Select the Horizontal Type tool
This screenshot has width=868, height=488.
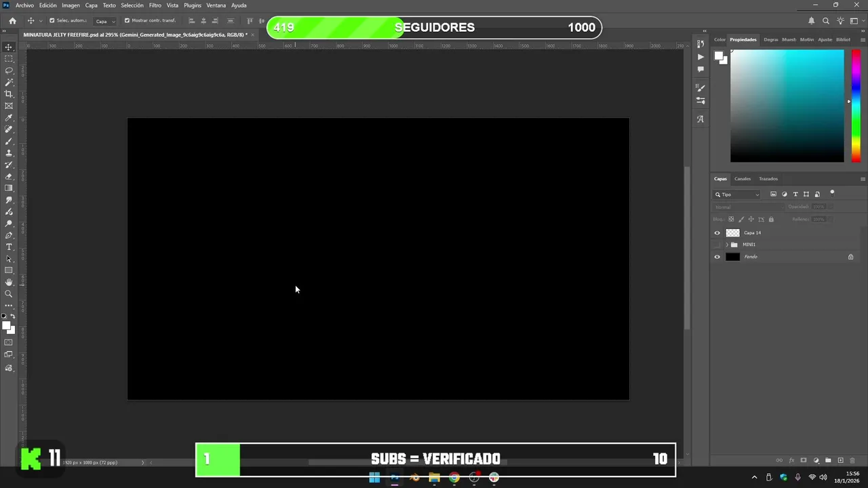(x=9, y=247)
